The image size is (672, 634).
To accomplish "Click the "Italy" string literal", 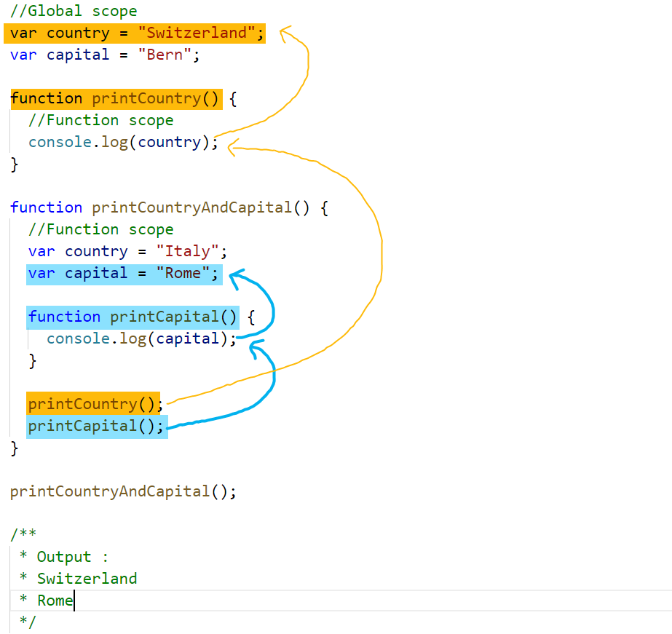I will (188, 251).
